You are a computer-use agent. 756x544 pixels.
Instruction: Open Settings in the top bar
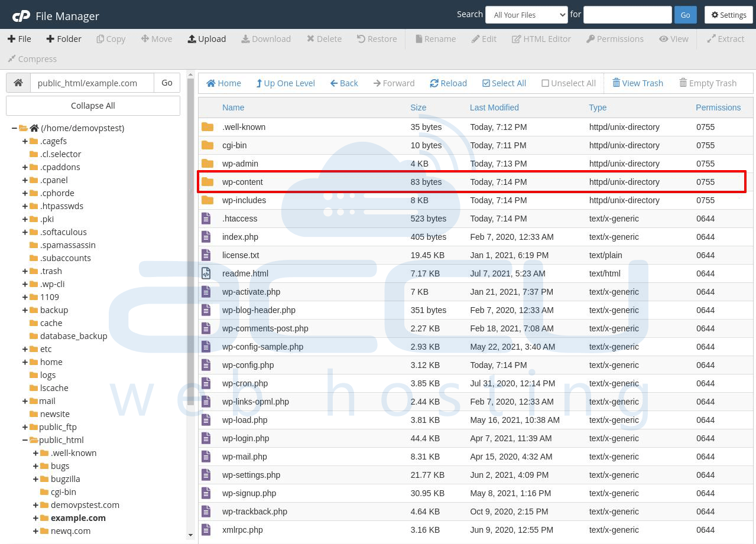point(728,15)
